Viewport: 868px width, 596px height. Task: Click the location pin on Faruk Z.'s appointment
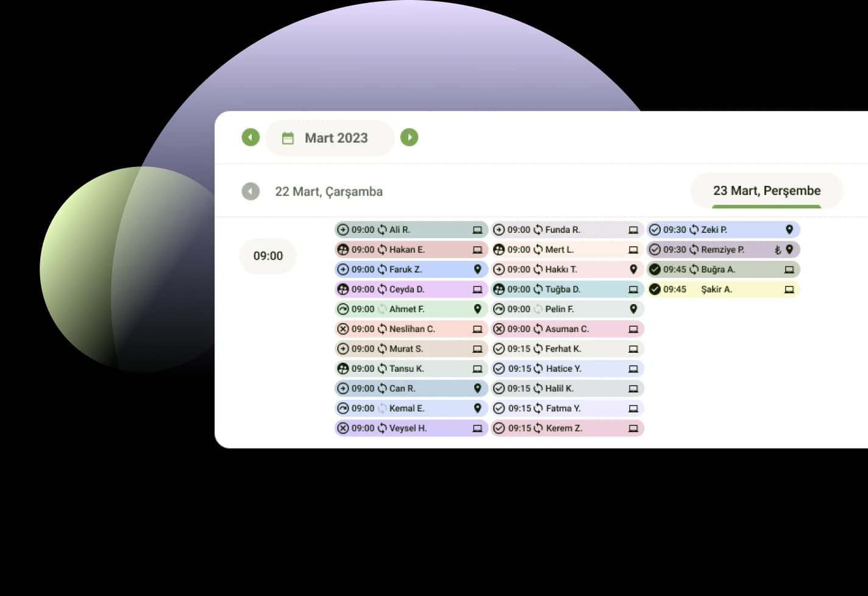pyautogui.click(x=477, y=269)
